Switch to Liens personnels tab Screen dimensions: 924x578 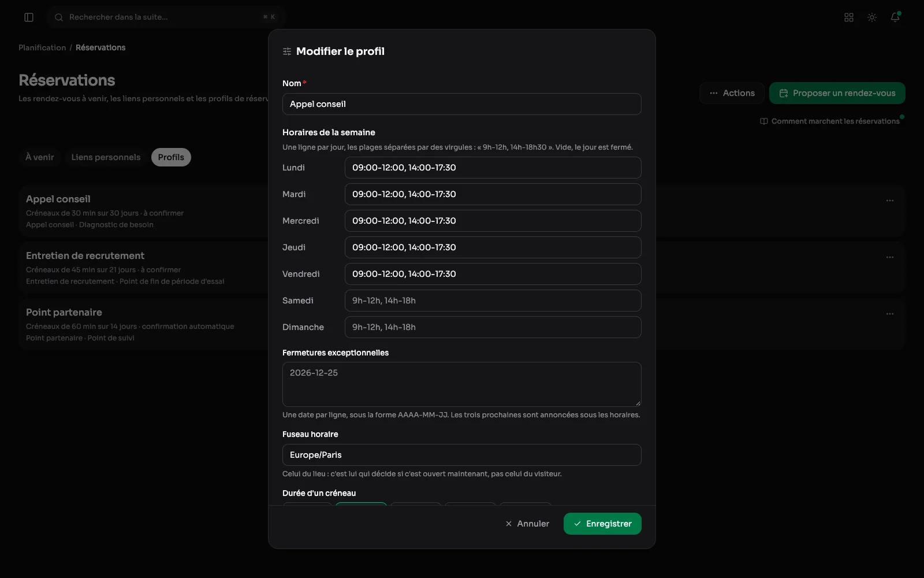click(x=106, y=157)
